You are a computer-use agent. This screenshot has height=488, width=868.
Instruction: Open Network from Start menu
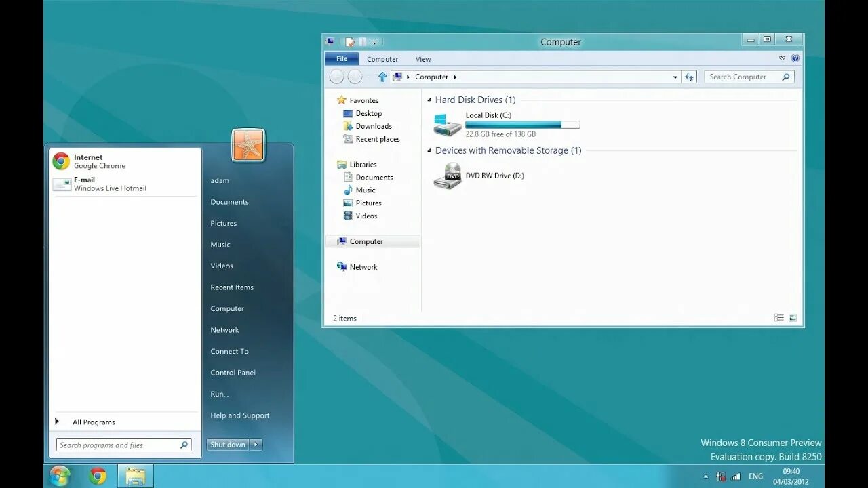(224, 330)
